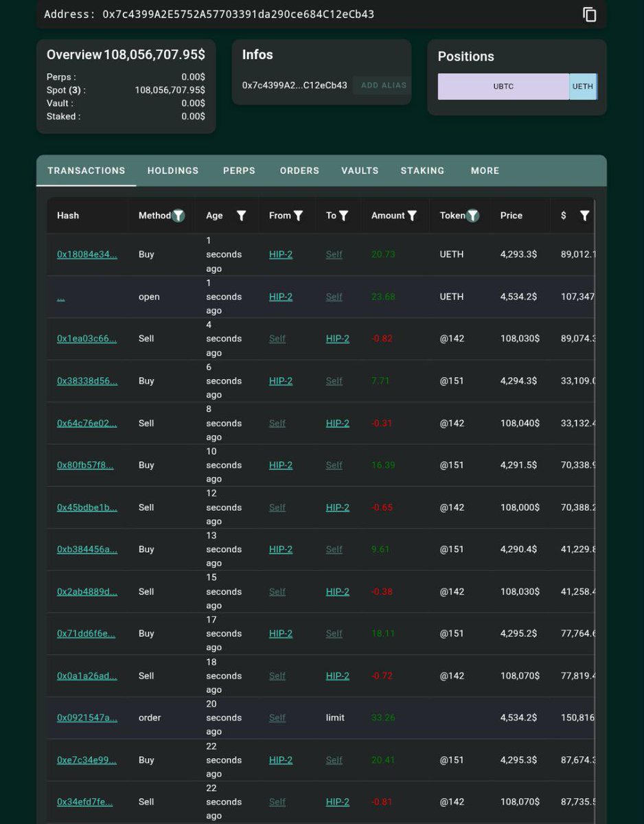
Task: Open the Vaults tab
Action: (x=360, y=170)
